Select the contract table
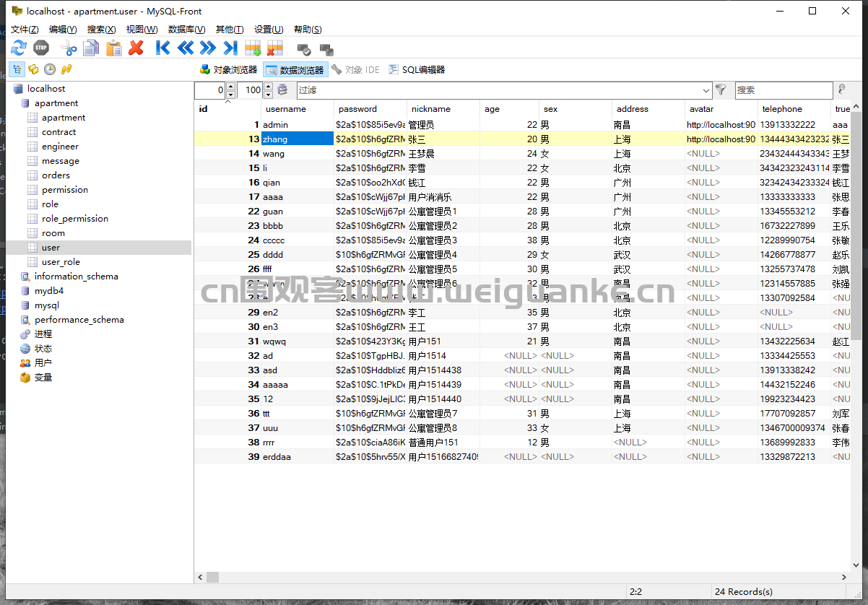 (x=58, y=132)
